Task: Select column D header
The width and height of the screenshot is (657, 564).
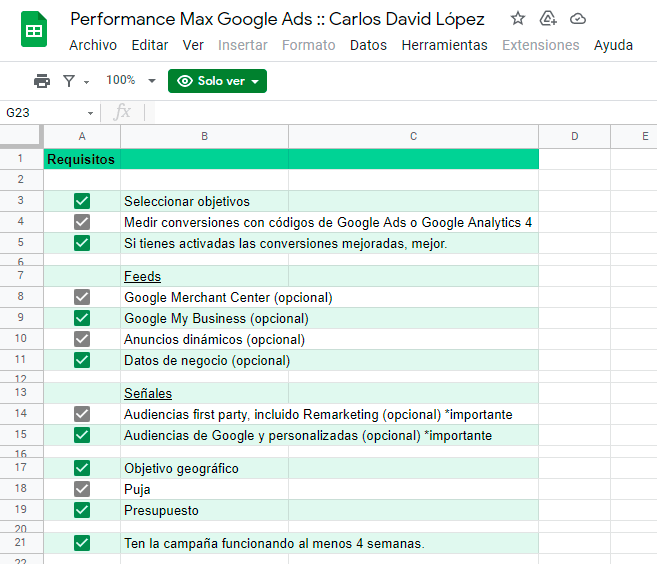Action: [574, 136]
